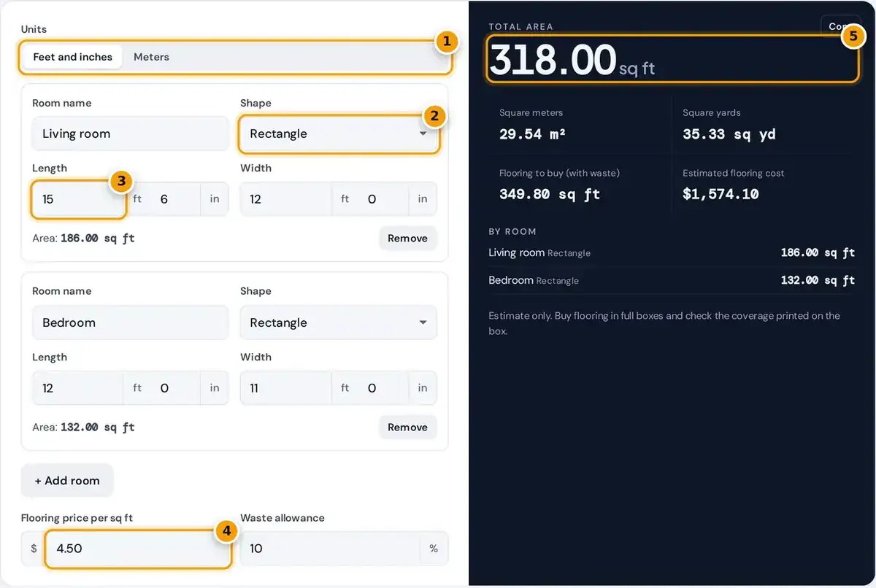Click the Waste allowance percent field

[330, 549]
